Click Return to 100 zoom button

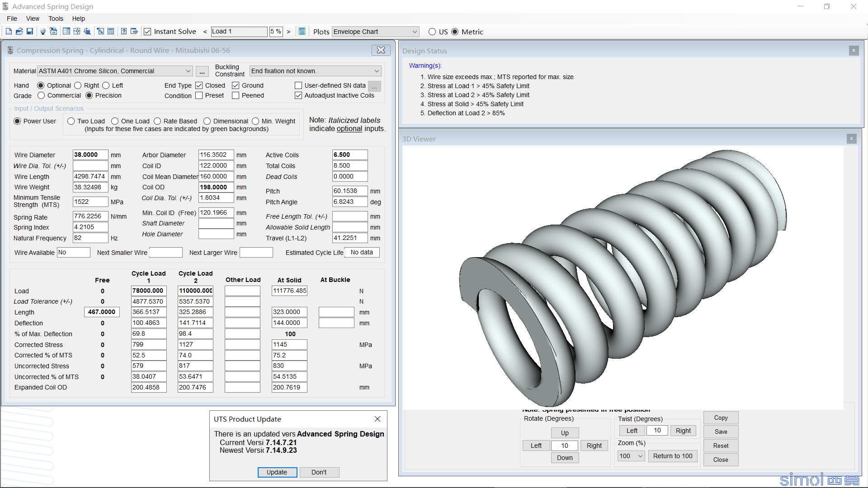pos(673,456)
